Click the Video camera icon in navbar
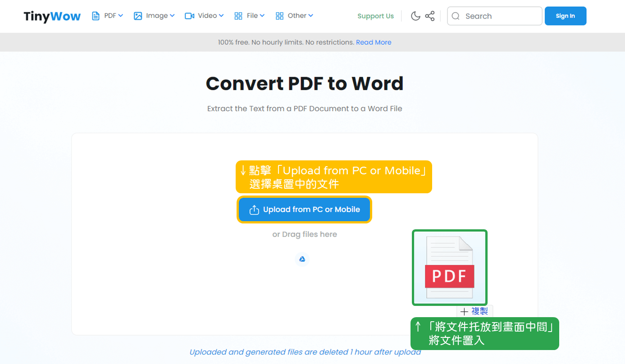The width and height of the screenshot is (625, 364). click(189, 16)
